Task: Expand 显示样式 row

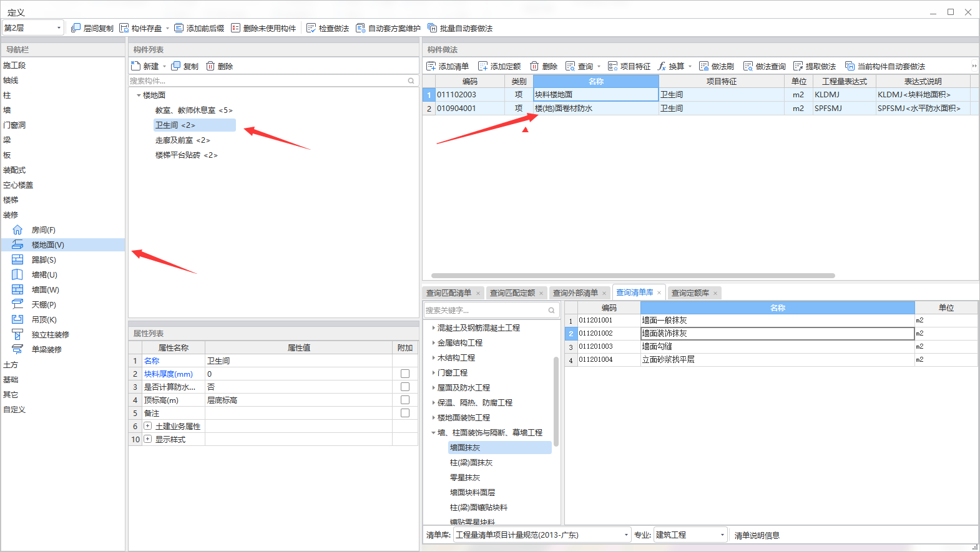Action: 148,439
